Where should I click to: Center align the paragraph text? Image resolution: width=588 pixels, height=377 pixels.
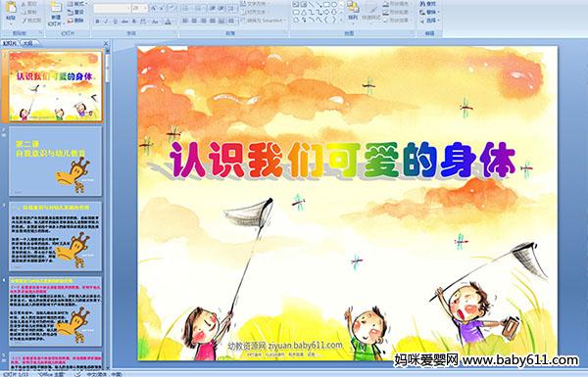(194, 22)
